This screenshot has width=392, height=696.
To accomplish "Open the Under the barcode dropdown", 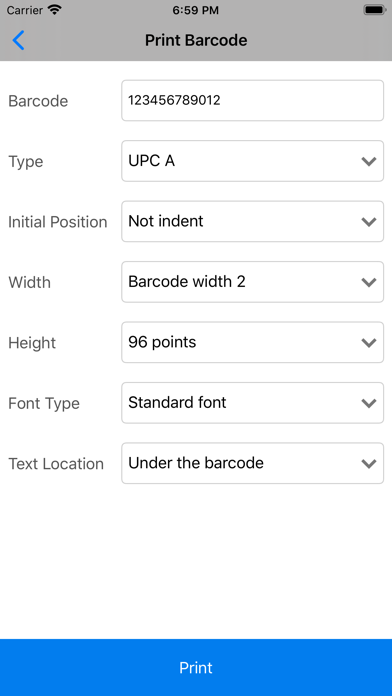I will pos(252,463).
